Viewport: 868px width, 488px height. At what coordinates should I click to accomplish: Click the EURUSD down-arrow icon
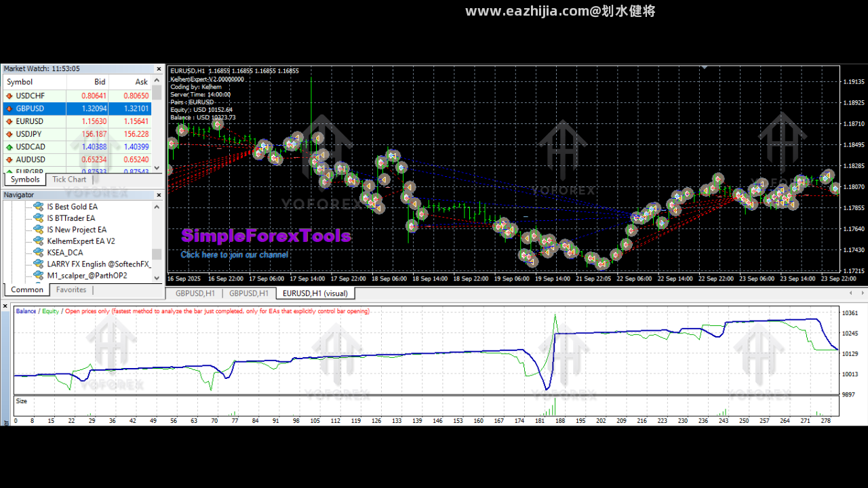[9, 121]
